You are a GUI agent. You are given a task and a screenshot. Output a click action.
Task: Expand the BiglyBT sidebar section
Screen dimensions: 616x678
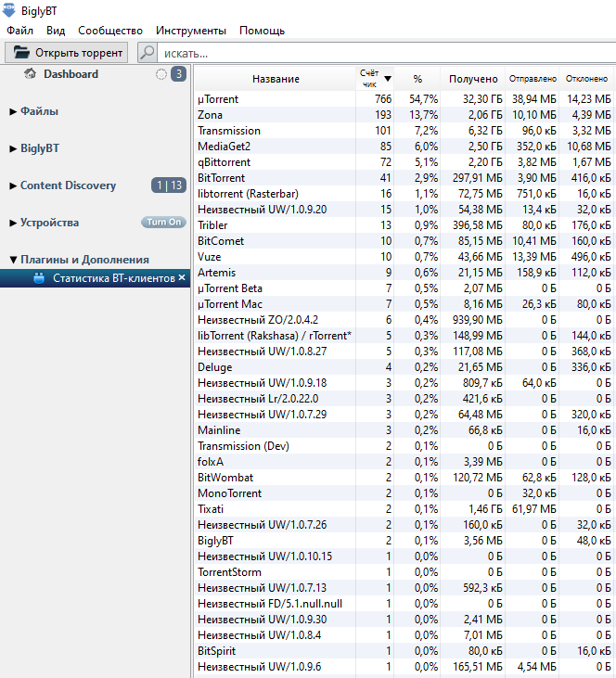(13, 148)
